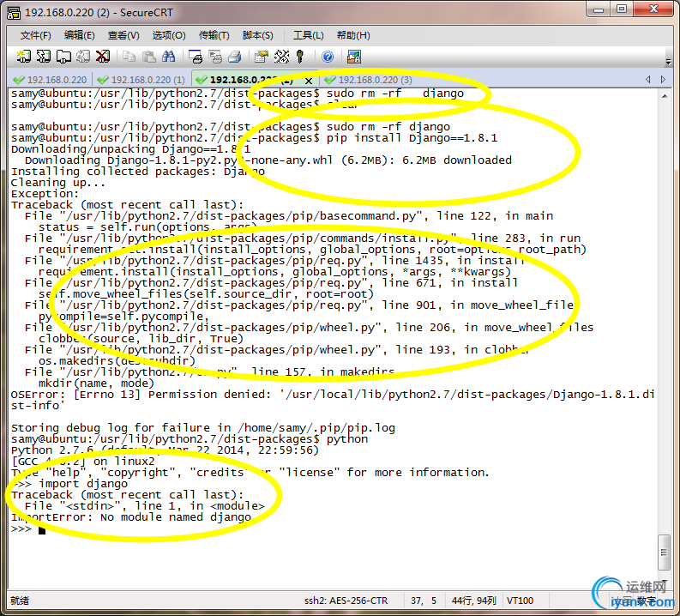This screenshot has height=616, width=680.
Task: Click the Public Key Assistant key icon
Action: [299, 57]
